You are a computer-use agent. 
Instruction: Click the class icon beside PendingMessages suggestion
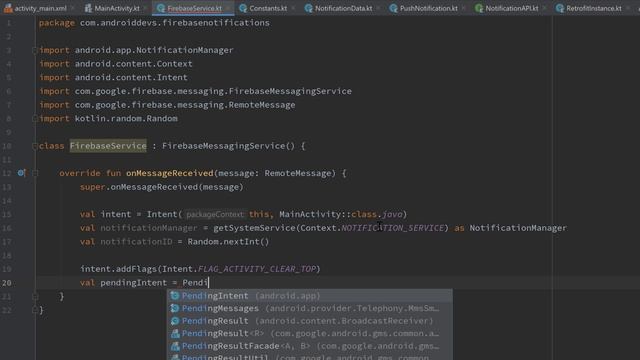[x=175, y=308]
